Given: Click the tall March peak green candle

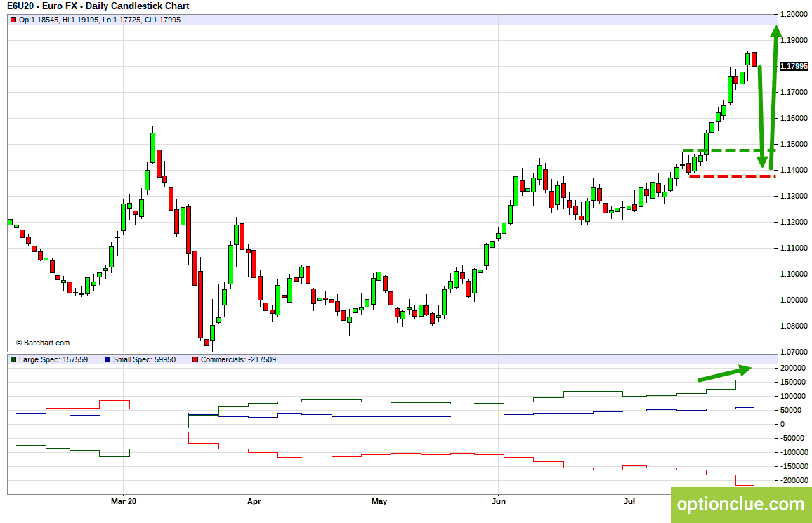Looking at the screenshot, I should point(152,147).
